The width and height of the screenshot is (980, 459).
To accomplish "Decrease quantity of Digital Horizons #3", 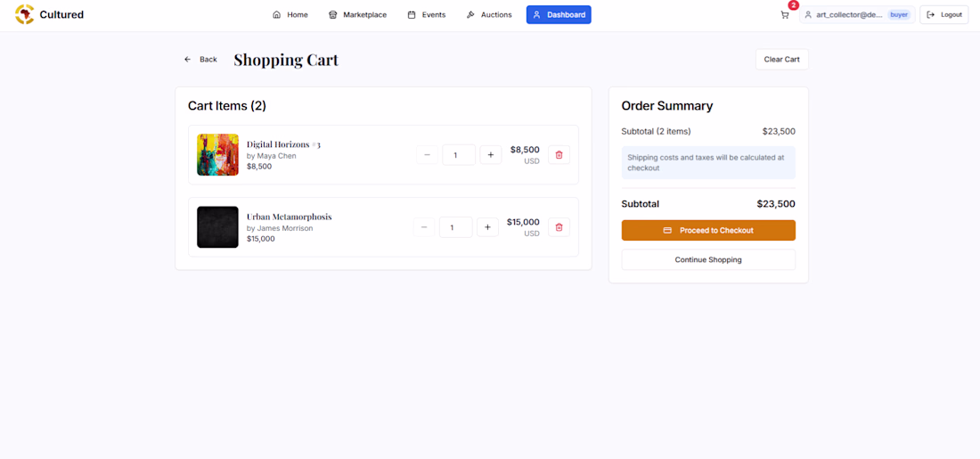I will 427,154.
